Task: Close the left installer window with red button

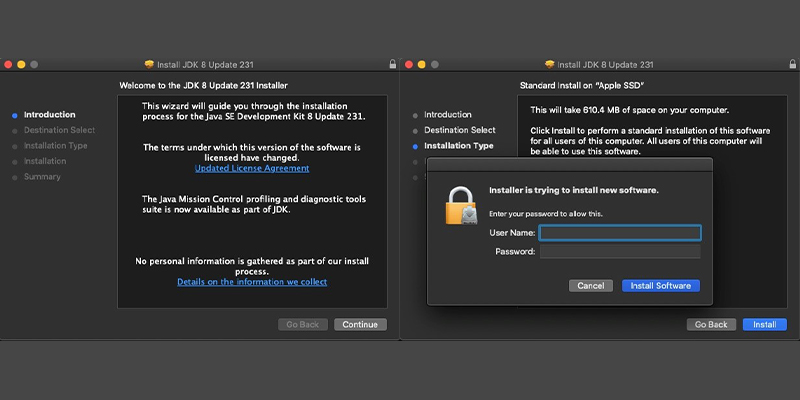Action: pos(8,64)
